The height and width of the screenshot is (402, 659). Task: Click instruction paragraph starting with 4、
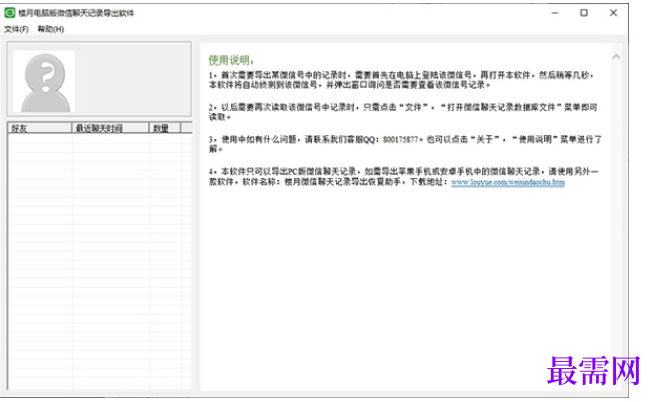coord(403,177)
